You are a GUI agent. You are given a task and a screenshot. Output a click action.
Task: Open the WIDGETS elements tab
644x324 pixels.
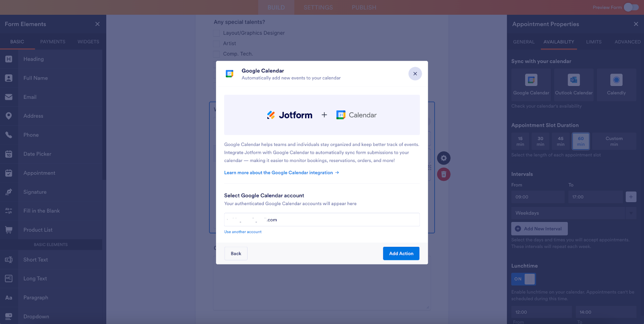88,42
